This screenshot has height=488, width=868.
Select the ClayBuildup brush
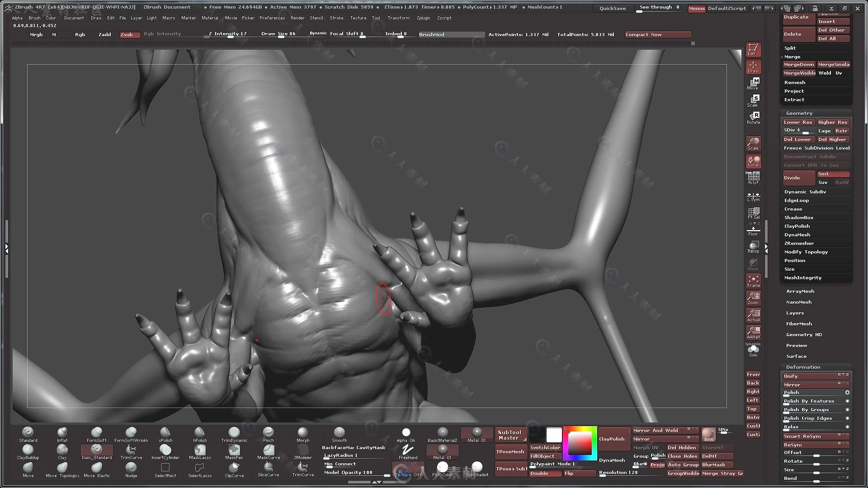coord(28,452)
